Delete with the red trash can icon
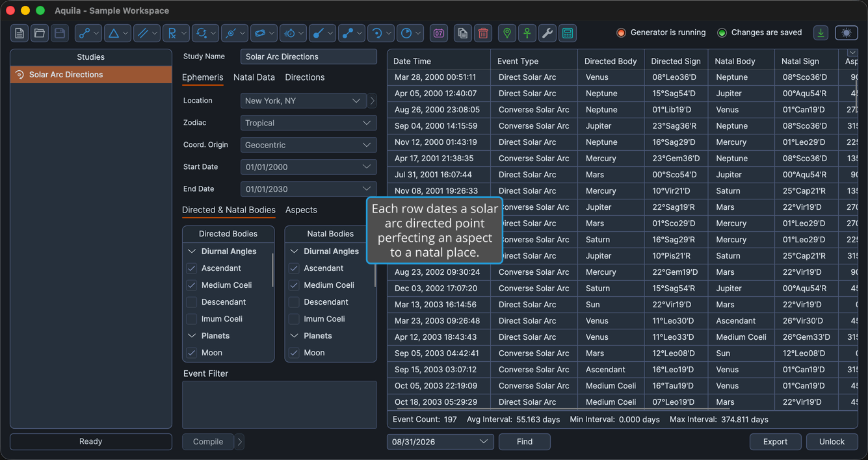Screen dimensions: 868x460 click(x=483, y=33)
